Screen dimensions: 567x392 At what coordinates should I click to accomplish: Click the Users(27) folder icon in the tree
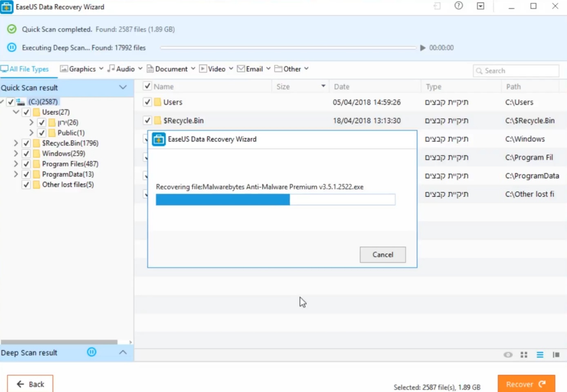(36, 112)
